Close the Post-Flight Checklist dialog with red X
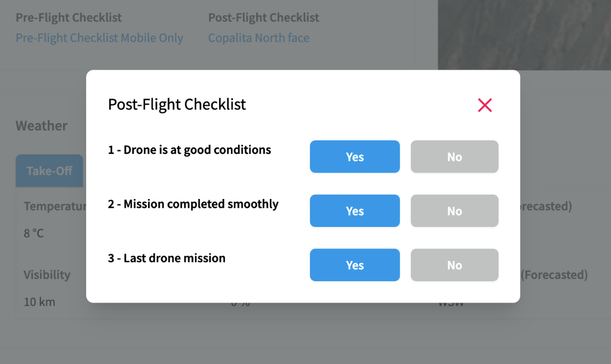The image size is (611, 364). tap(485, 105)
